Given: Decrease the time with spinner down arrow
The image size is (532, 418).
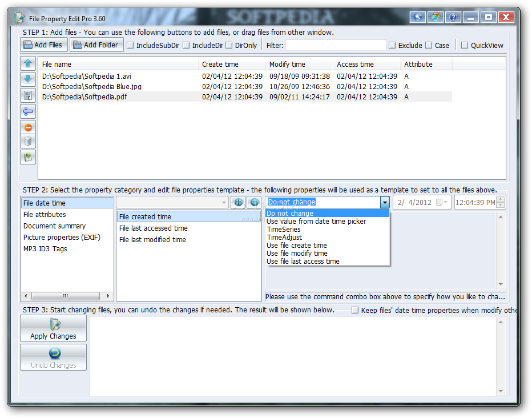Looking at the screenshot, I should coord(501,205).
